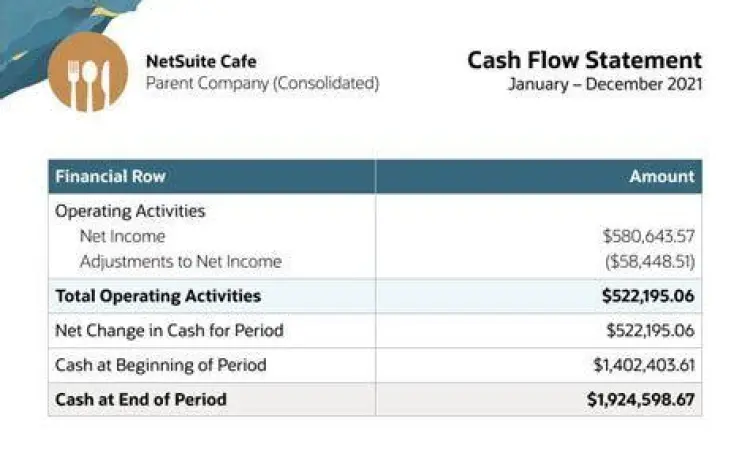The height and width of the screenshot is (450, 750).
Task: Click the Cash at Beginning of Period label
Action: click(x=161, y=365)
